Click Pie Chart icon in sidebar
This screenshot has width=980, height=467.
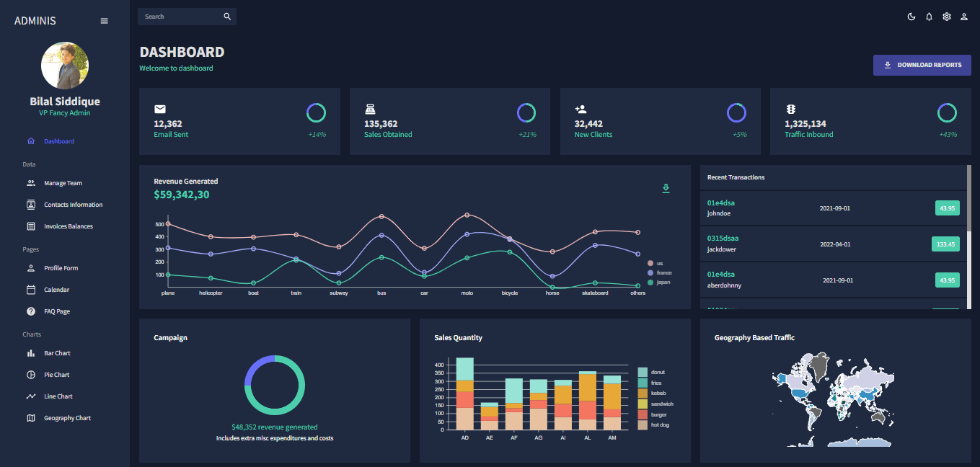[x=31, y=375]
